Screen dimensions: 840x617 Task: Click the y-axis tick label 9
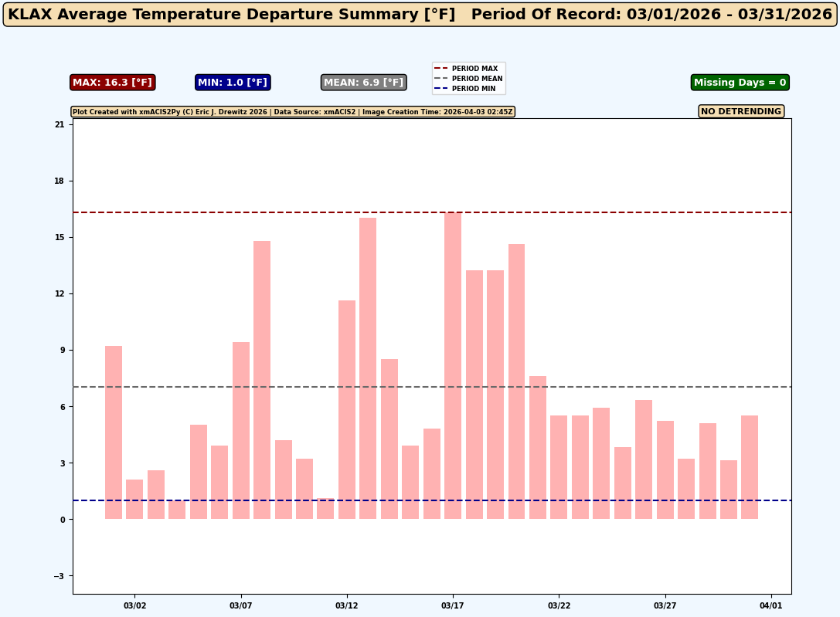tap(62, 351)
